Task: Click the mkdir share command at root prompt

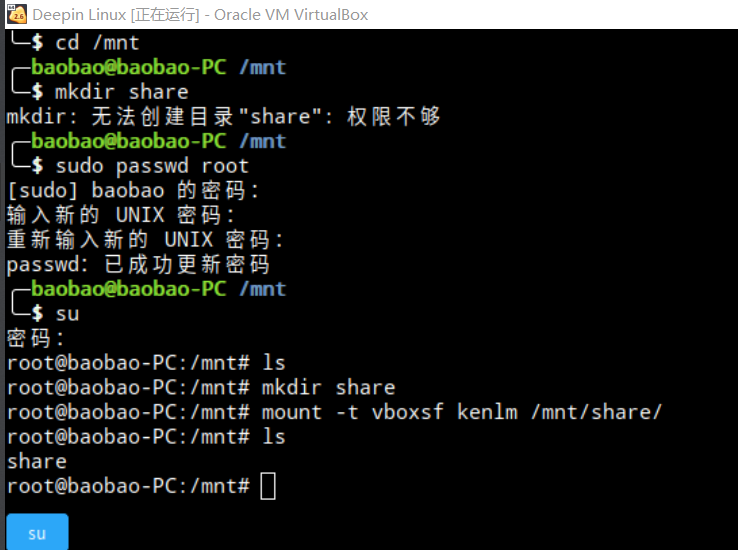Action: click(x=328, y=388)
